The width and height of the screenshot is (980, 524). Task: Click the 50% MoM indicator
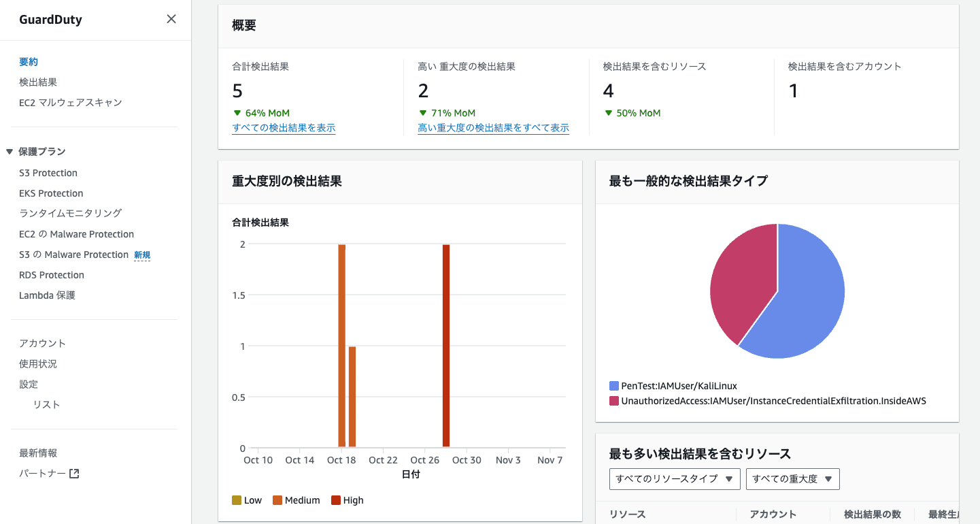(632, 113)
